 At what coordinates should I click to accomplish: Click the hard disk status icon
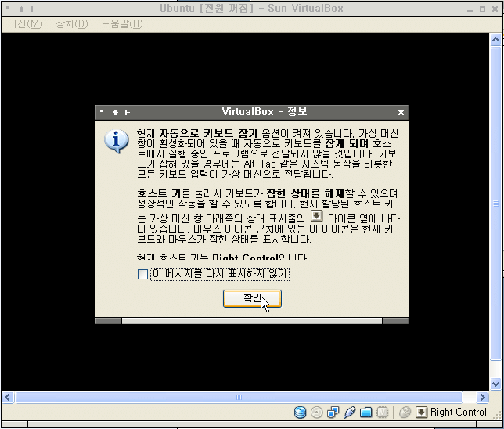tap(301, 413)
